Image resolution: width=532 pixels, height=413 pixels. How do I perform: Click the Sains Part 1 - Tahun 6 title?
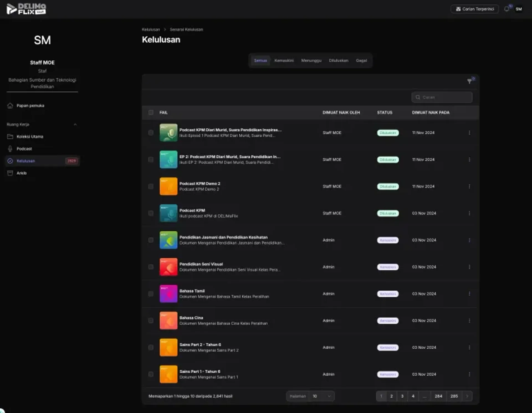click(x=200, y=371)
